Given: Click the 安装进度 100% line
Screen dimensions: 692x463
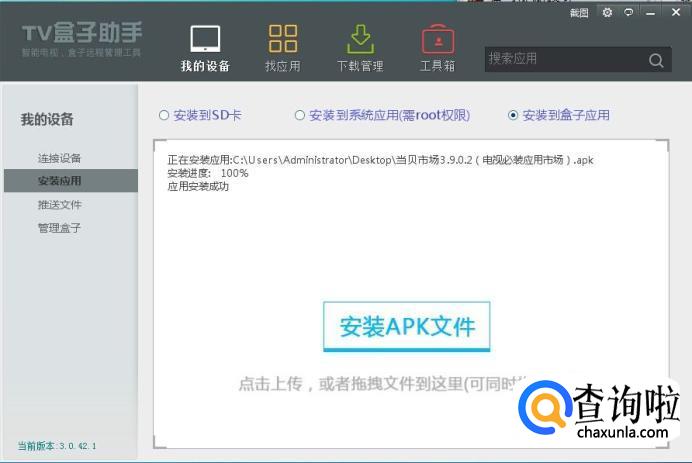Looking at the screenshot, I should [x=208, y=173].
